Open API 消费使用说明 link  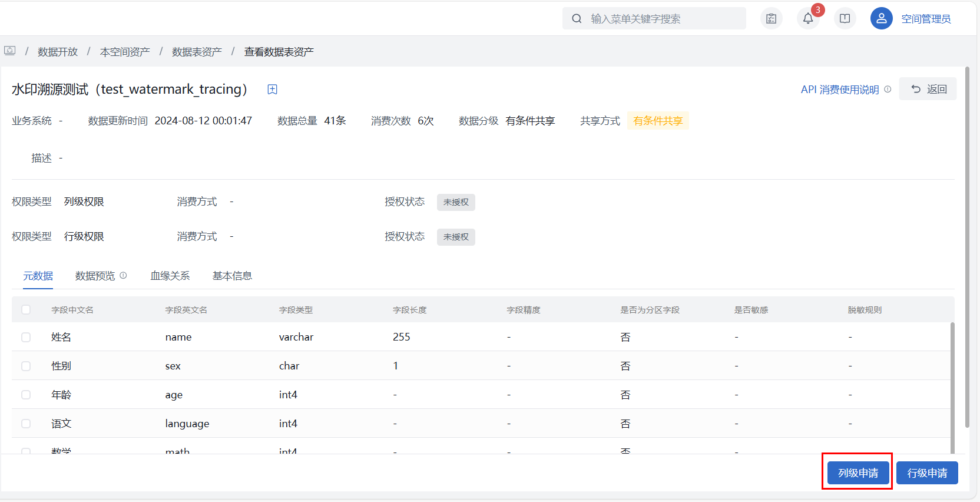coord(839,90)
